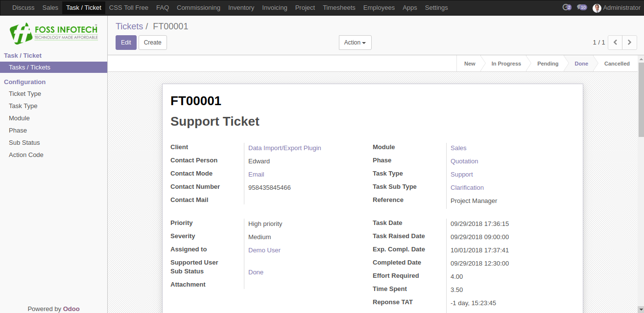Open the Inventory menu

(x=241, y=8)
